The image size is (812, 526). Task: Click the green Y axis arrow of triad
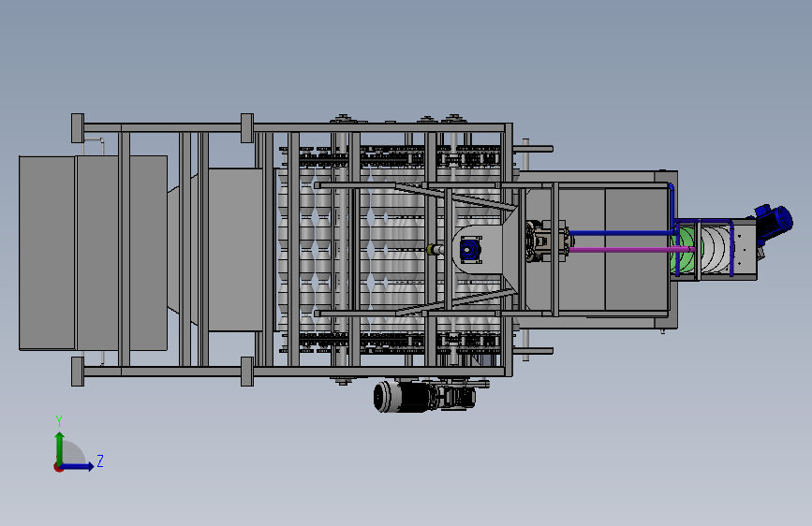click(60, 447)
